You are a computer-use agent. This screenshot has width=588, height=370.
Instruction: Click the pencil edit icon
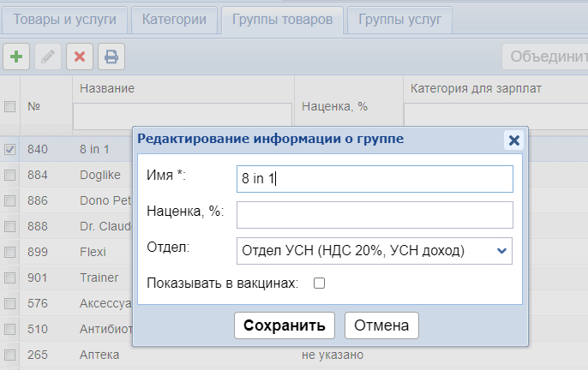[48, 57]
